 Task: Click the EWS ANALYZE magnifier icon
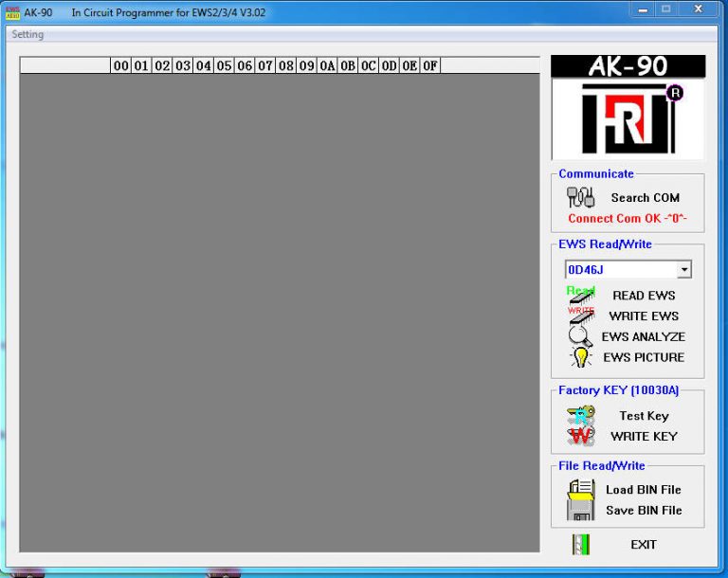click(580, 335)
